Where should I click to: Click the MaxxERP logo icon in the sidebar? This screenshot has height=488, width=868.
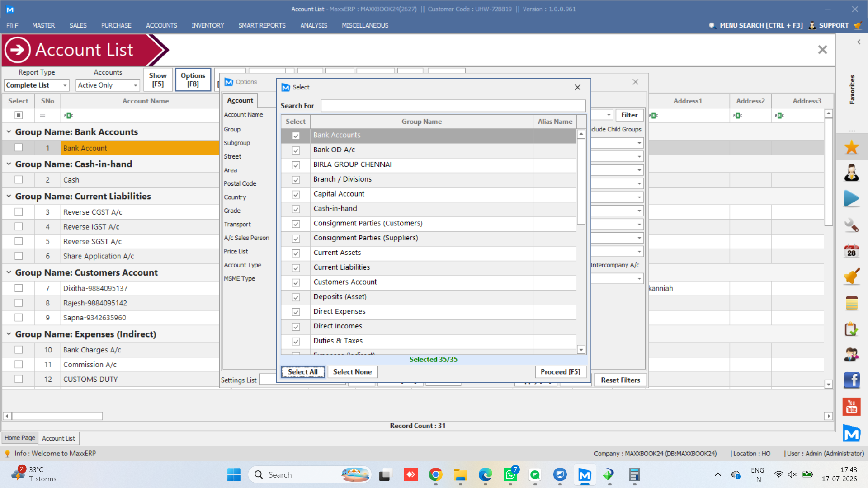coord(851,433)
